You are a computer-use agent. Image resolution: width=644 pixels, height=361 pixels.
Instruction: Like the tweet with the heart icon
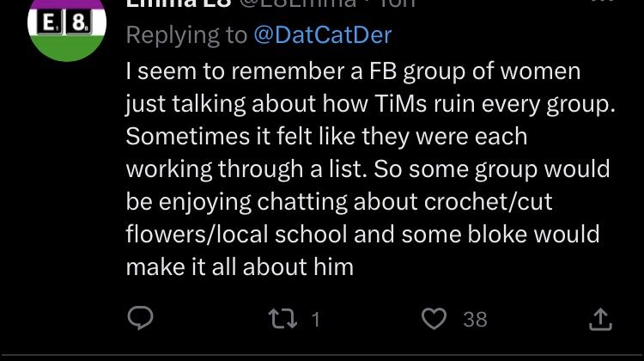click(x=434, y=319)
